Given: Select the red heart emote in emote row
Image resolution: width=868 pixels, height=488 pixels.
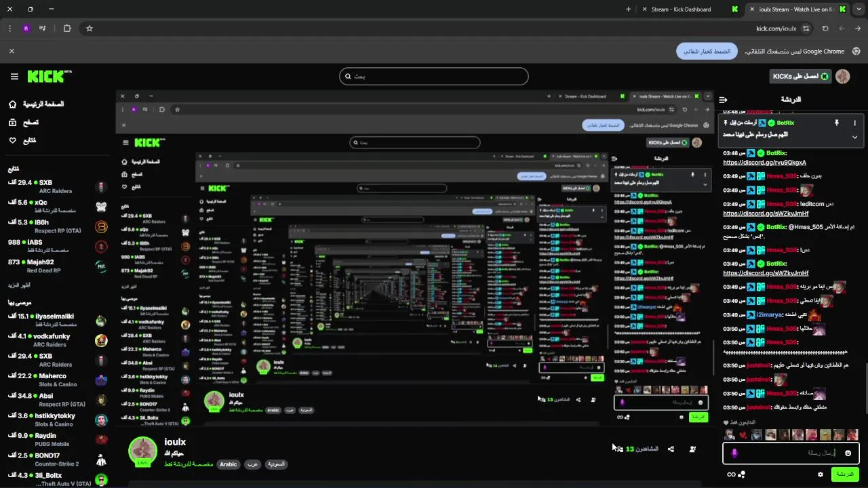Looking at the screenshot, I should [743, 435].
